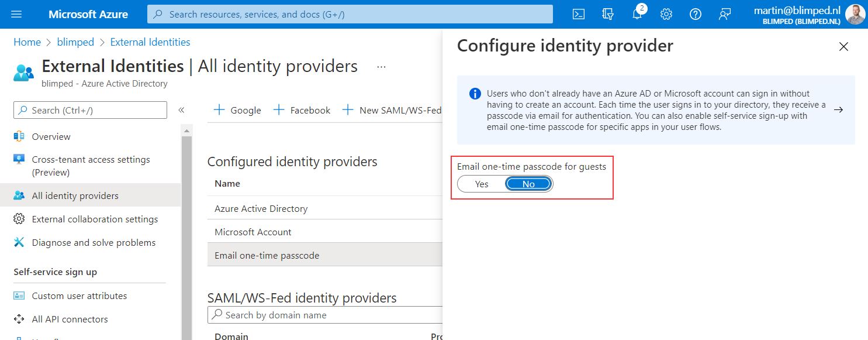868x340 pixels.
Task: Open the Help question mark icon
Action: (x=696, y=14)
